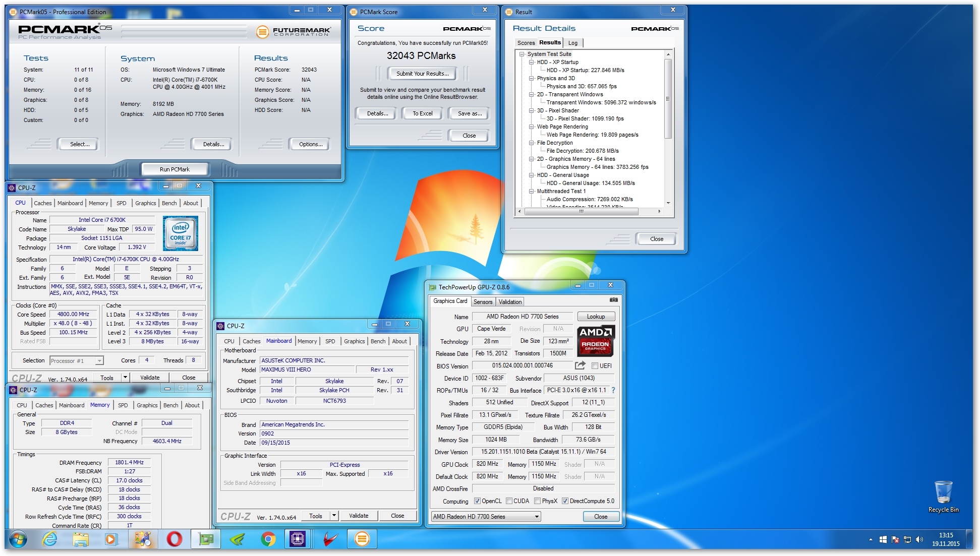This screenshot has width=980, height=556.
Task: Collapse the HDD - XP Startup node
Action: [531, 62]
